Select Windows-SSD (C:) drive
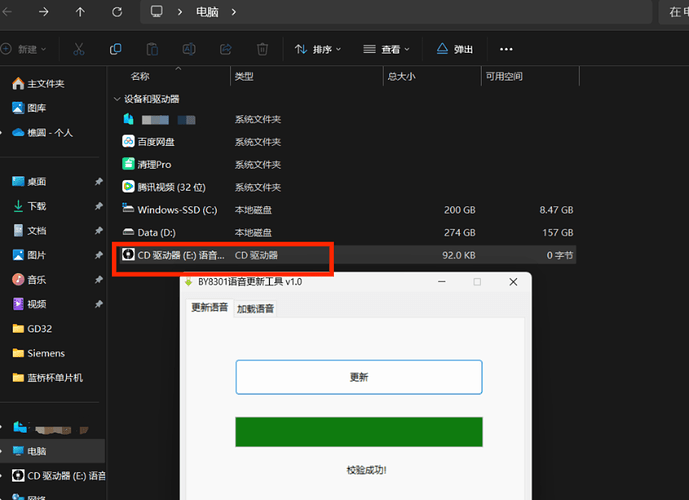689x500 pixels. coord(176,210)
